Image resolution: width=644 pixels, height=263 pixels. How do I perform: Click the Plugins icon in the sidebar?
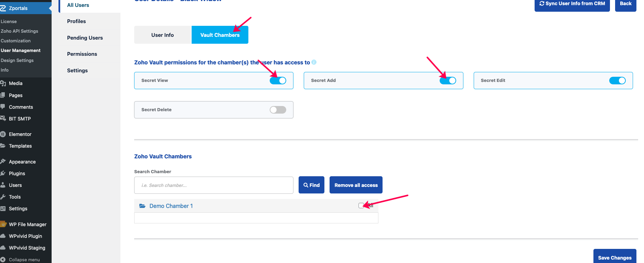click(3, 173)
